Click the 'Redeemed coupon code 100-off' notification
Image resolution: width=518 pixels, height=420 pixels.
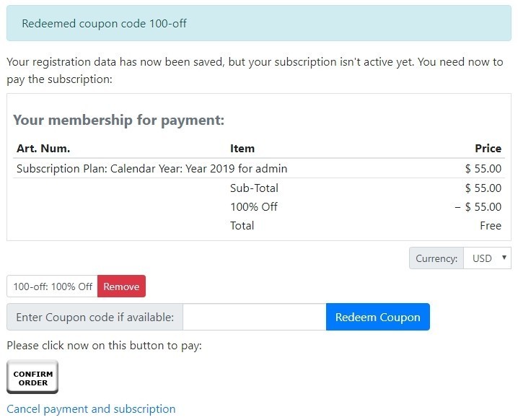(259, 23)
